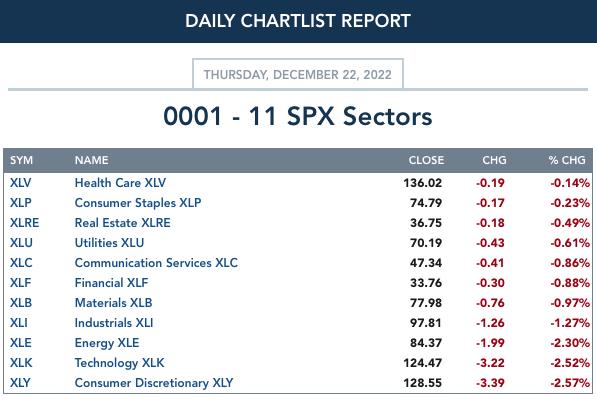
Task: Open Communication Services XLC link
Action: pyautogui.click(x=156, y=263)
